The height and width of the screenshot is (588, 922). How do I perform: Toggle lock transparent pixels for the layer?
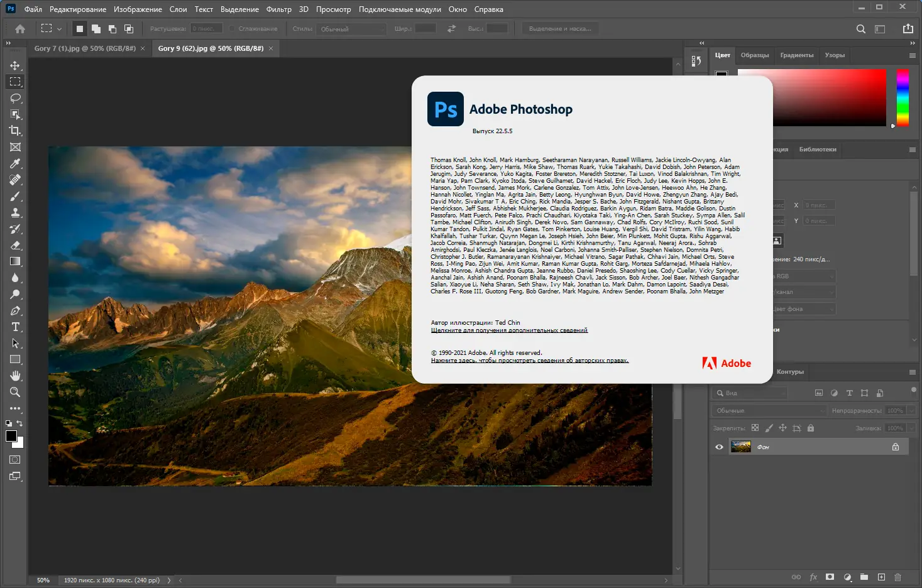pyautogui.click(x=755, y=428)
